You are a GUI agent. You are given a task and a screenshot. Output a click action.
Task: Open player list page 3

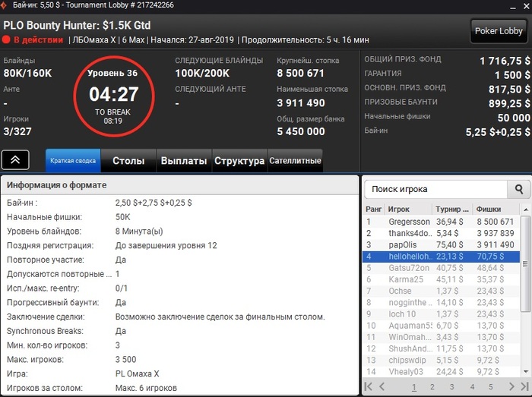pos(452,387)
